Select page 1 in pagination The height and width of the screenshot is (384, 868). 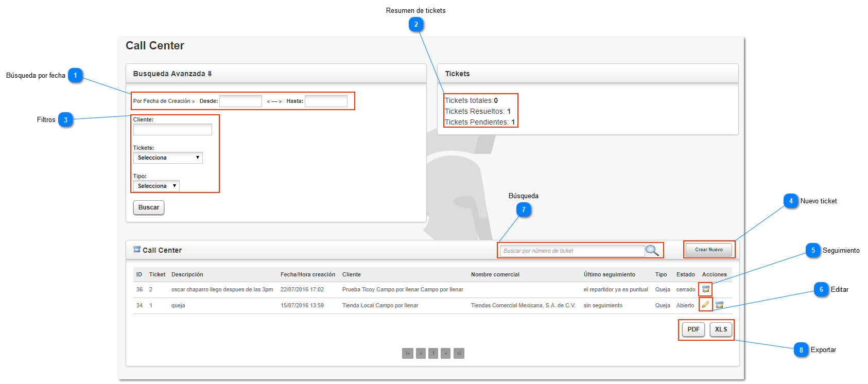(x=433, y=353)
